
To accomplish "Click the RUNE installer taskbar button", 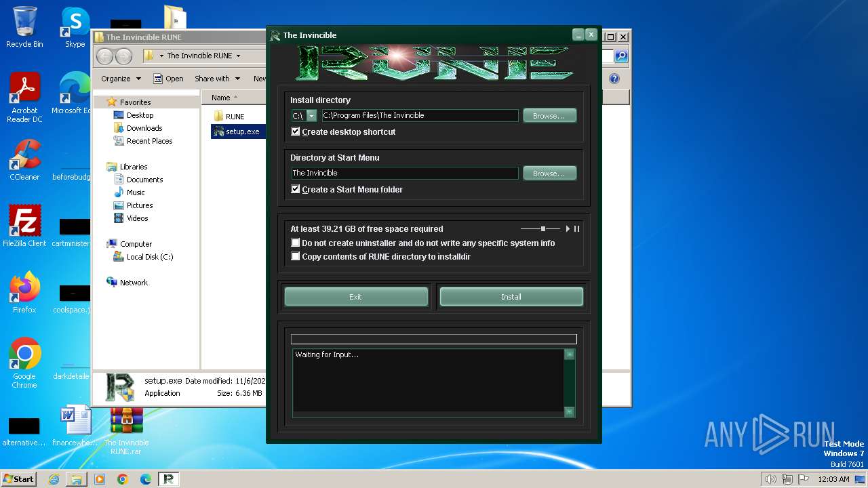I will click(169, 479).
